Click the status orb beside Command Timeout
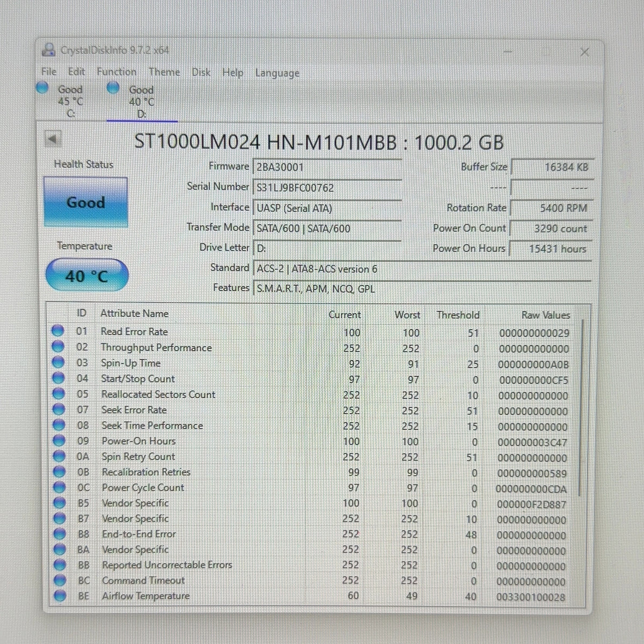 pos(60,580)
